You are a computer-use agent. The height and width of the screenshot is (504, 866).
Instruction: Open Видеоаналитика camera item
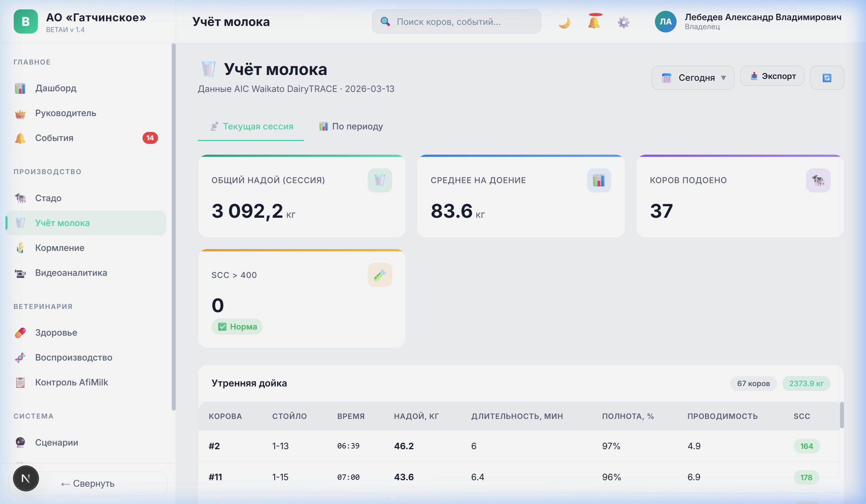(x=71, y=273)
